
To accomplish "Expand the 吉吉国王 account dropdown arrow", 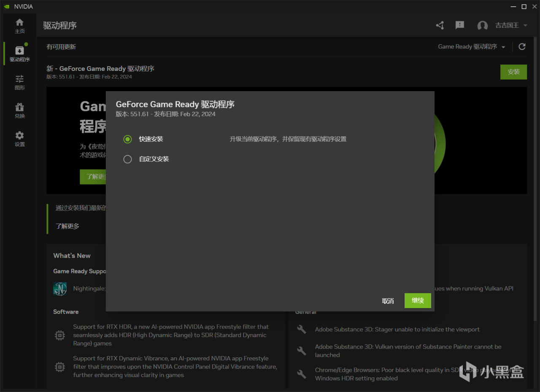I will point(525,25).
